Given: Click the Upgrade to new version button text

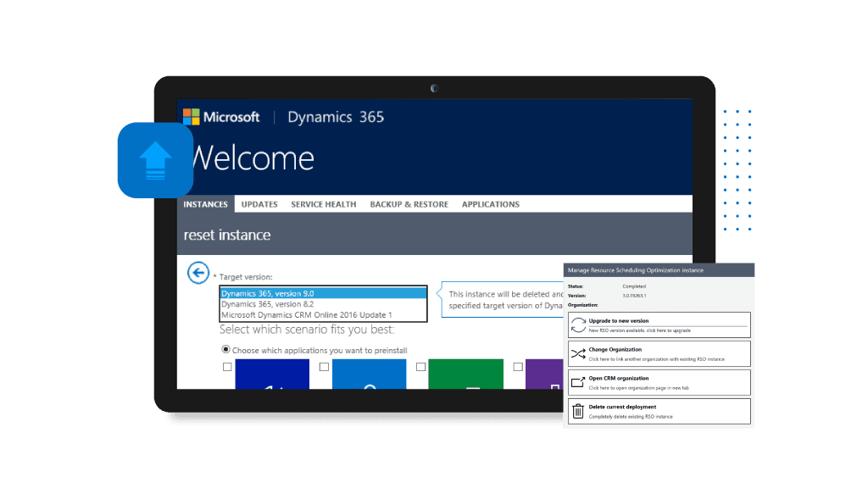Looking at the screenshot, I should pyautogui.click(x=618, y=321).
